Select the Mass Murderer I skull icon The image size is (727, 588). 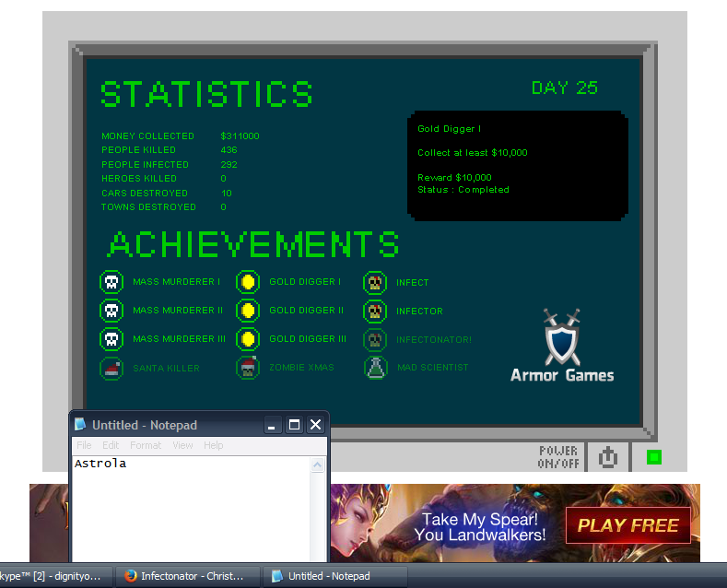point(111,282)
